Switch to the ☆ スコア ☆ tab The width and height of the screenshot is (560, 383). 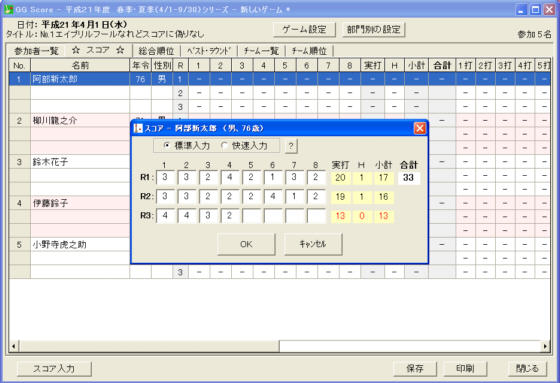tap(98, 50)
